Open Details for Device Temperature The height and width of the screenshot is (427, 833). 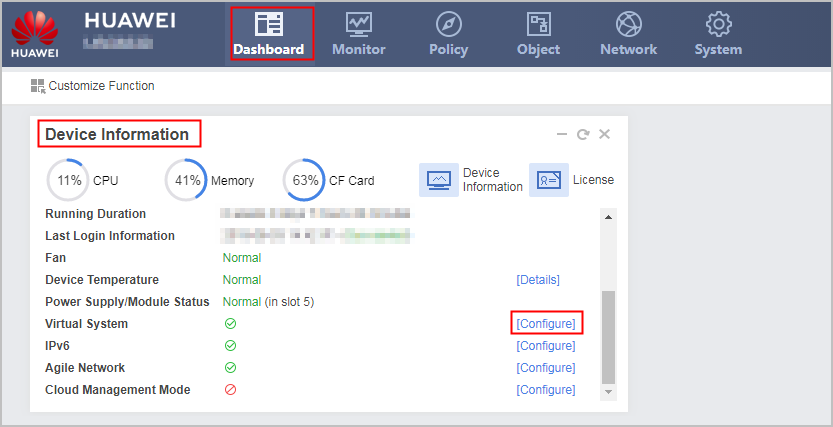[538, 280]
